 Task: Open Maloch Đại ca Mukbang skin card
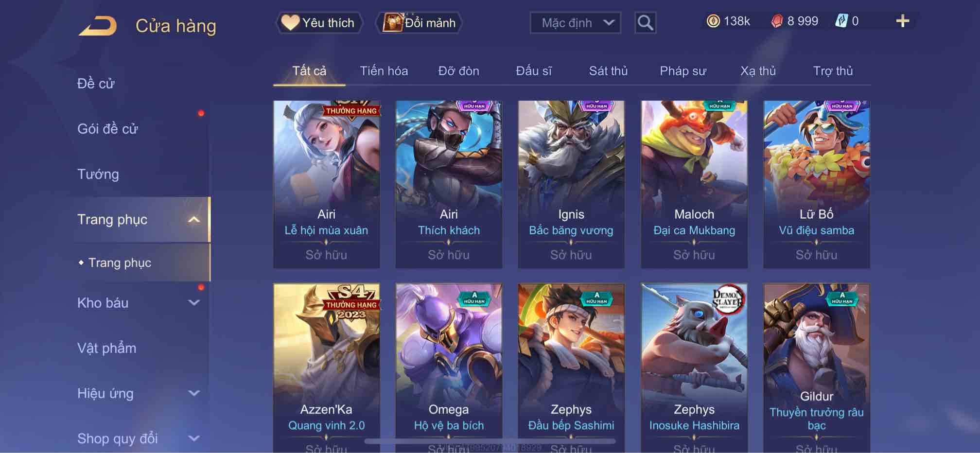click(x=694, y=184)
